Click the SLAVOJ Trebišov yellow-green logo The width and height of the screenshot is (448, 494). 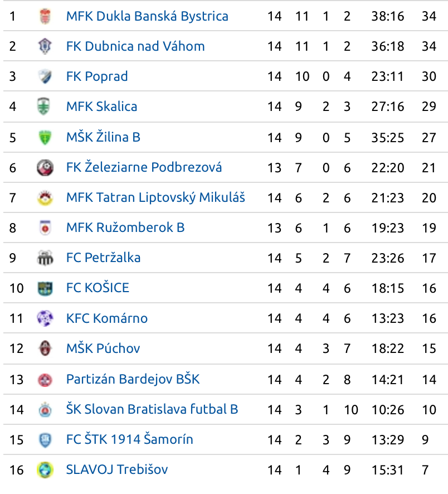[x=45, y=469]
